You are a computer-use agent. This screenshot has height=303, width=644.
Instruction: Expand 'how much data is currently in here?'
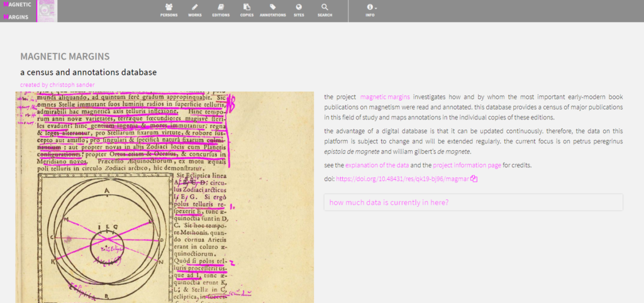coord(473,202)
